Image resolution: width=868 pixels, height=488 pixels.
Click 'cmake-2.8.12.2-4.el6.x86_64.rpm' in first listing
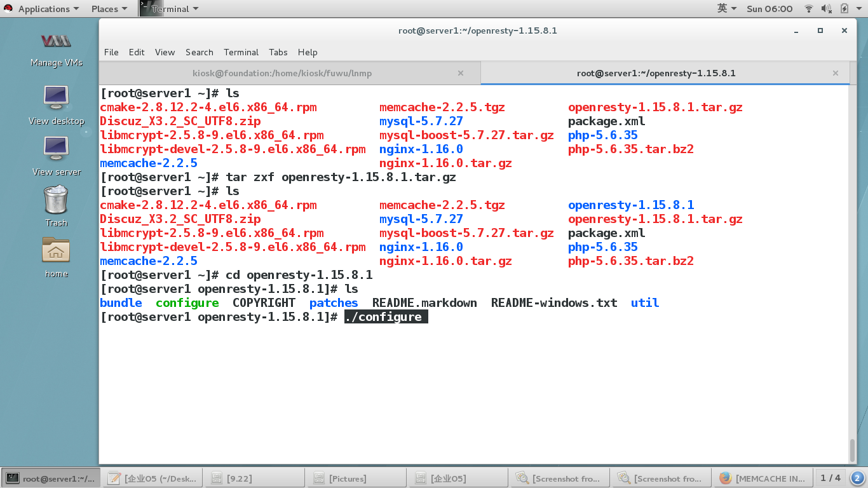coord(208,107)
